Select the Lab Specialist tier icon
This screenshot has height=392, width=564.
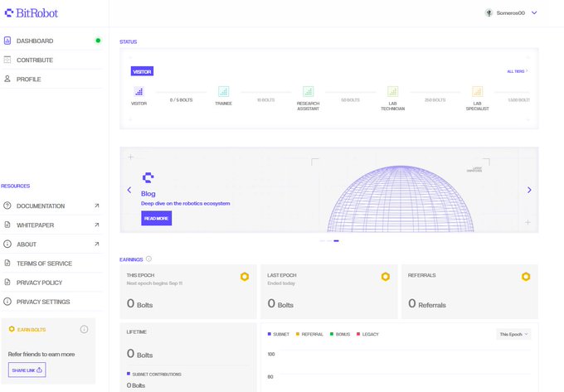477,92
